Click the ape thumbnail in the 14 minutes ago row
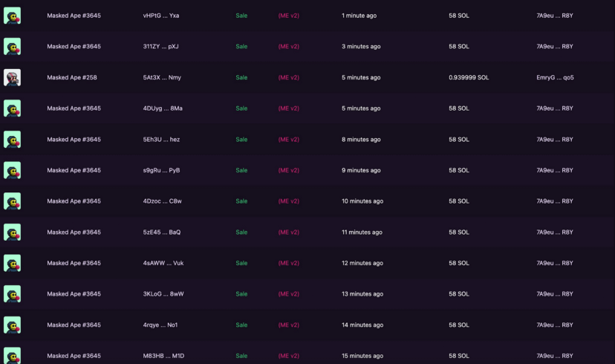The height and width of the screenshot is (364, 615). click(12, 325)
